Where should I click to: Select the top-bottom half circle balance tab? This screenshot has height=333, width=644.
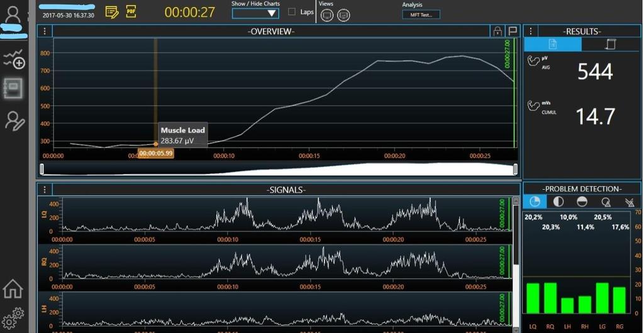(x=582, y=201)
